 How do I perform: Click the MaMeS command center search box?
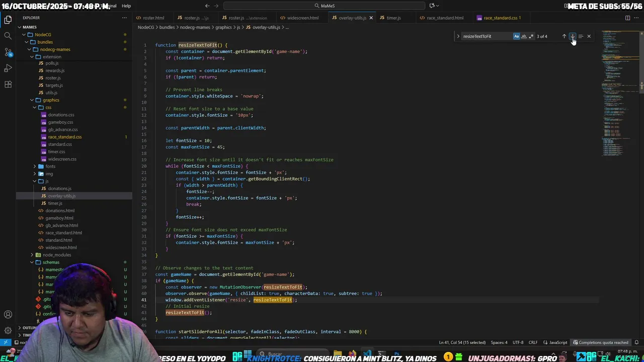(324, 6)
